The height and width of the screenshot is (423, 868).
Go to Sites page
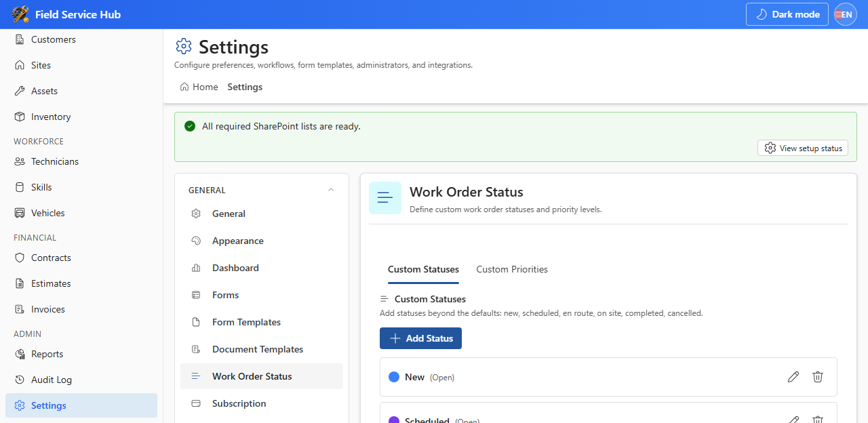[x=81, y=65]
